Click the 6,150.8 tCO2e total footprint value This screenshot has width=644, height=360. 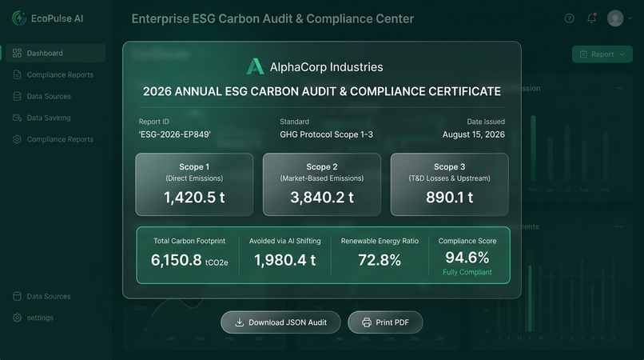pyautogui.click(x=189, y=260)
